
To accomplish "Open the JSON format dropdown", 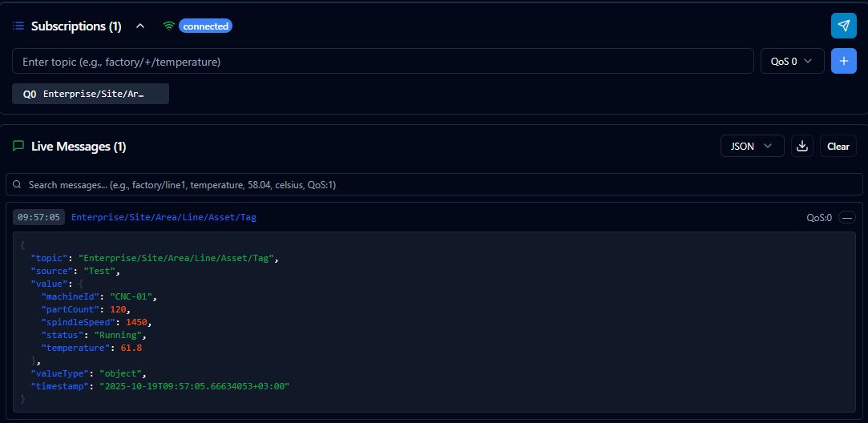I will point(752,146).
